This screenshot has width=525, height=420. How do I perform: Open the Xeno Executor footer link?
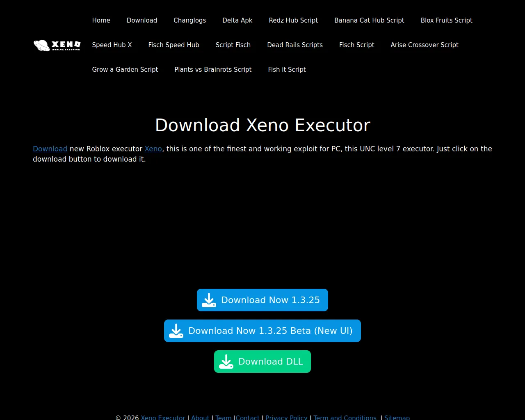[x=163, y=418]
